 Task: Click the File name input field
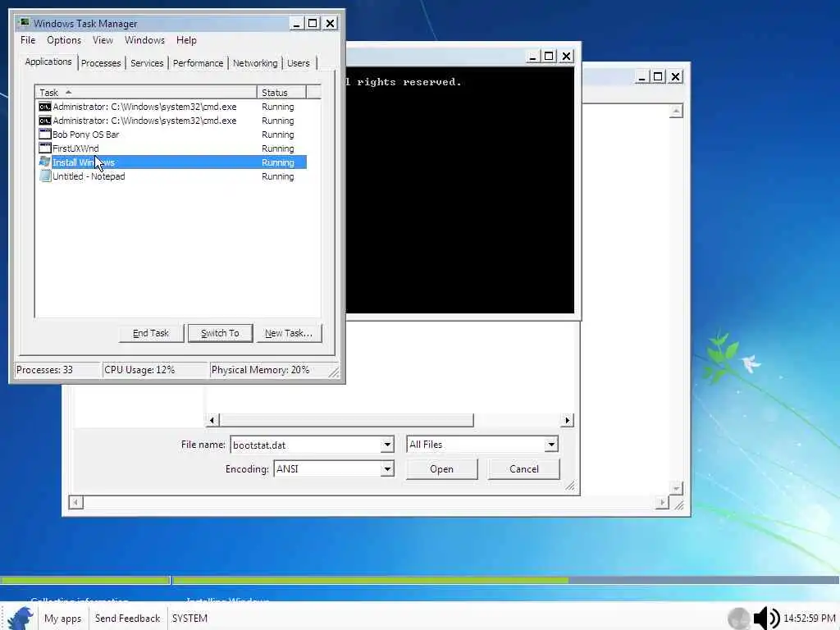(305, 445)
